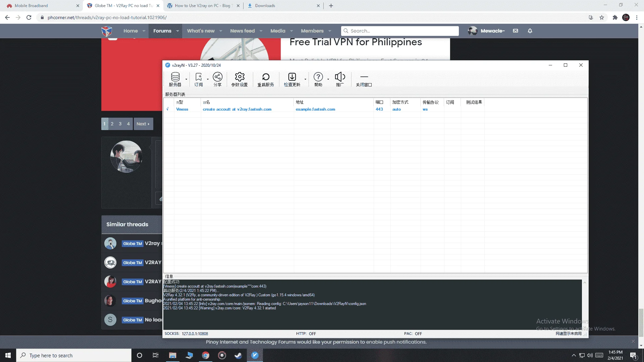Click the SOCKS5 127.0.0.1:10808 status entry

click(186, 334)
